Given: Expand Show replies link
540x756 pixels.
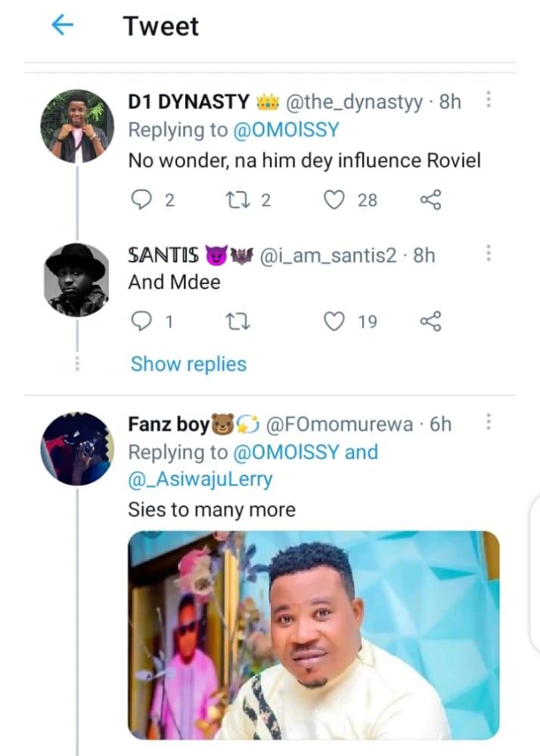Looking at the screenshot, I should 188,364.
